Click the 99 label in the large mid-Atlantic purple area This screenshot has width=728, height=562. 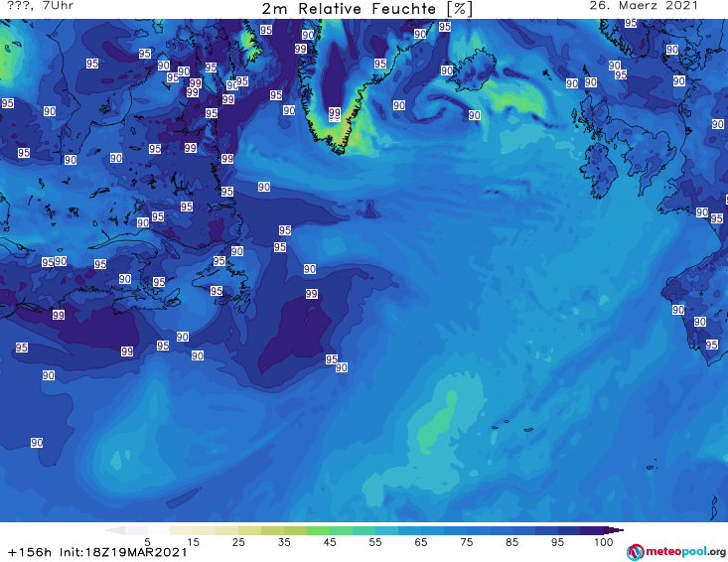click(x=312, y=294)
